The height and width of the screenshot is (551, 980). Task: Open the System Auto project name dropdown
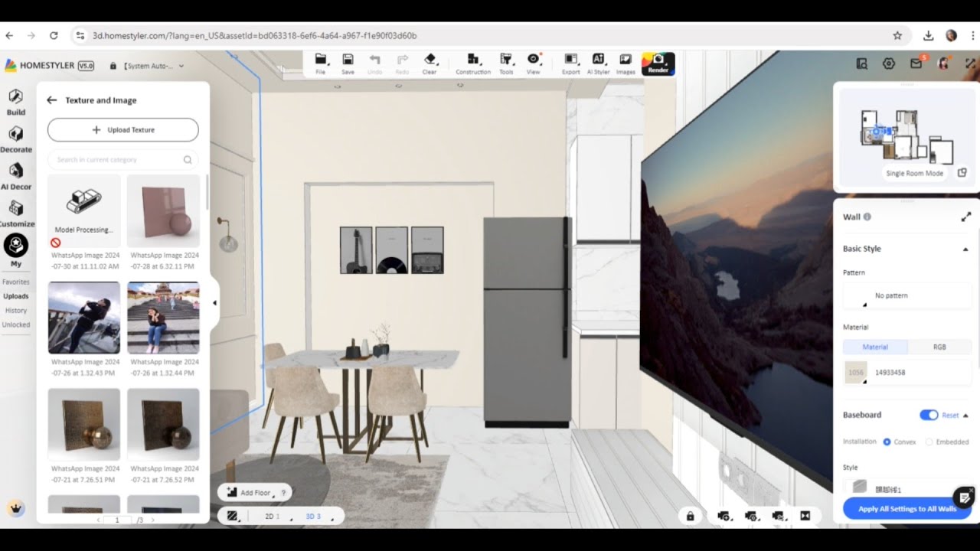153,66
